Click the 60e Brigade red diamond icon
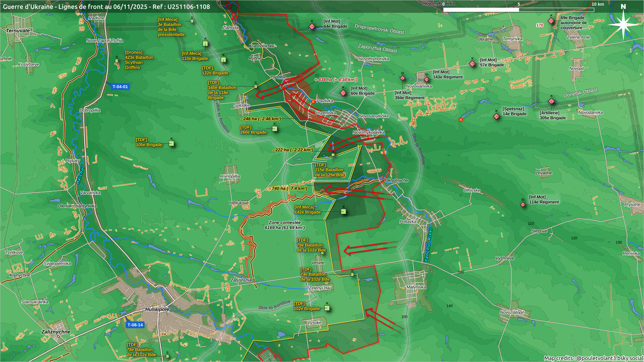This screenshot has height=362, width=644. 343,93
